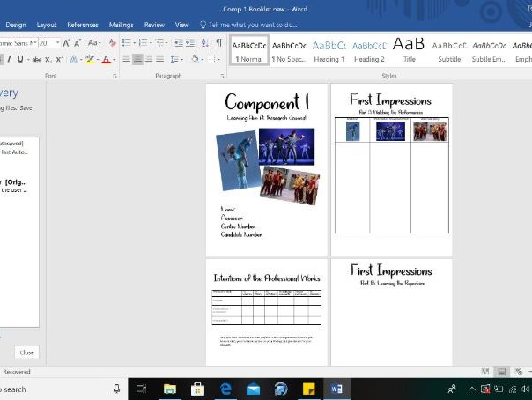The image size is (532, 400).
Task: Click the Borders icon
Action: click(x=211, y=60)
